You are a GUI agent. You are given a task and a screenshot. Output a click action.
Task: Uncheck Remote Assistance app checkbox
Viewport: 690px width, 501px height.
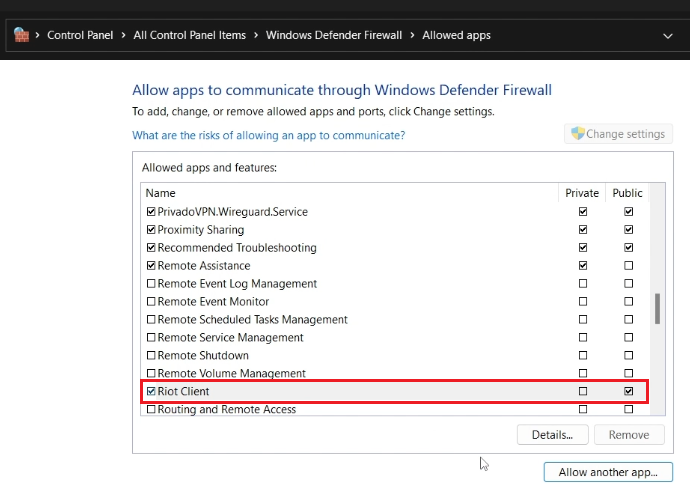pos(151,266)
